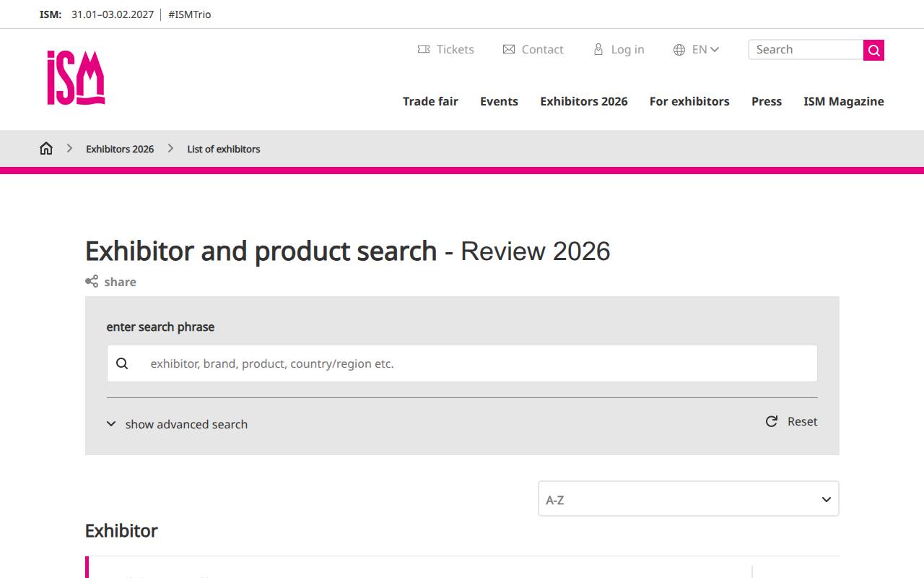Click the circular reset arrow icon
The height and width of the screenshot is (578, 924).
point(772,421)
